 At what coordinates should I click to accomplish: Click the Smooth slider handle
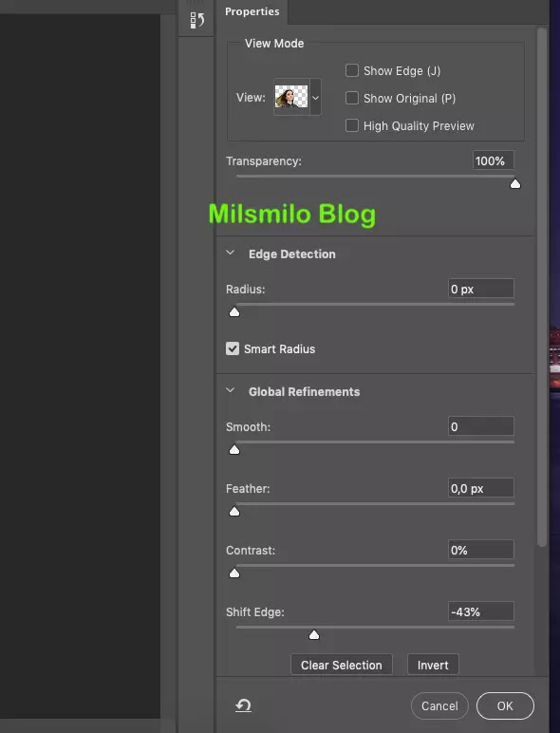tap(234, 450)
